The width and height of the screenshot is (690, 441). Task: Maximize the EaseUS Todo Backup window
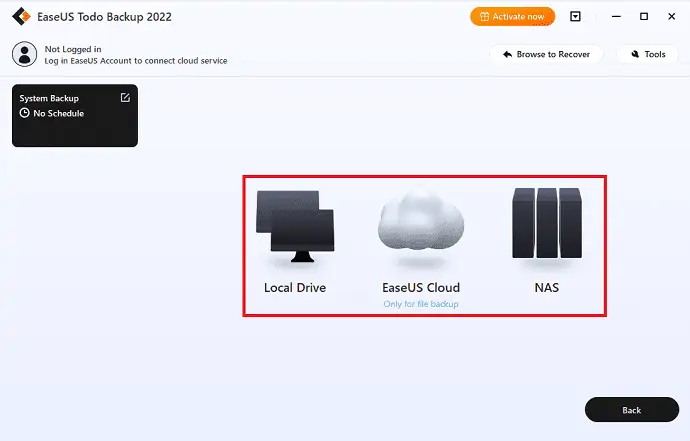pyautogui.click(x=644, y=17)
